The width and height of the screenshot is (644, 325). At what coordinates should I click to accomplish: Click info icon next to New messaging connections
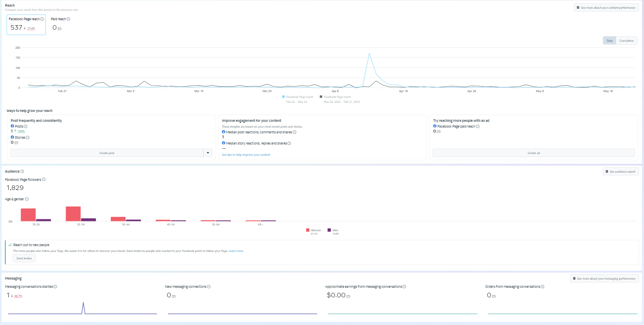pyautogui.click(x=209, y=287)
